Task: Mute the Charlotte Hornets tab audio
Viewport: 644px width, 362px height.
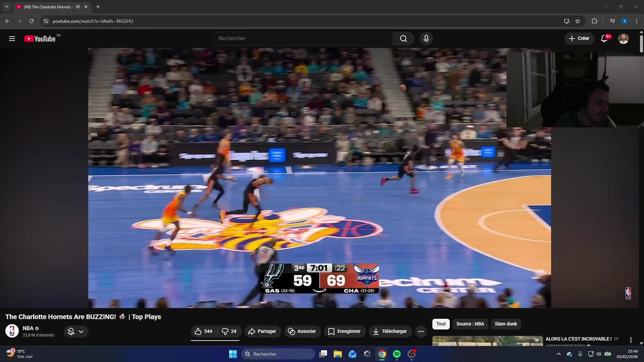Action: (x=77, y=7)
